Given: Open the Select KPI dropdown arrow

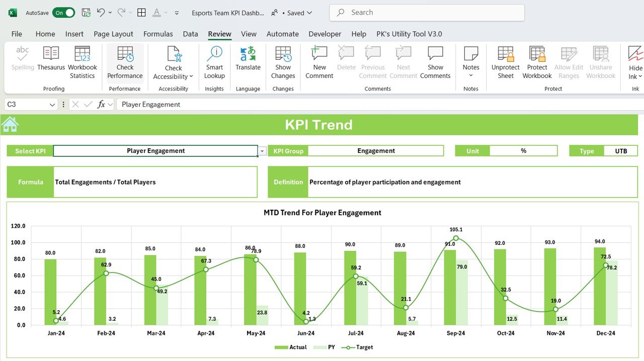Looking at the screenshot, I should click(x=262, y=151).
